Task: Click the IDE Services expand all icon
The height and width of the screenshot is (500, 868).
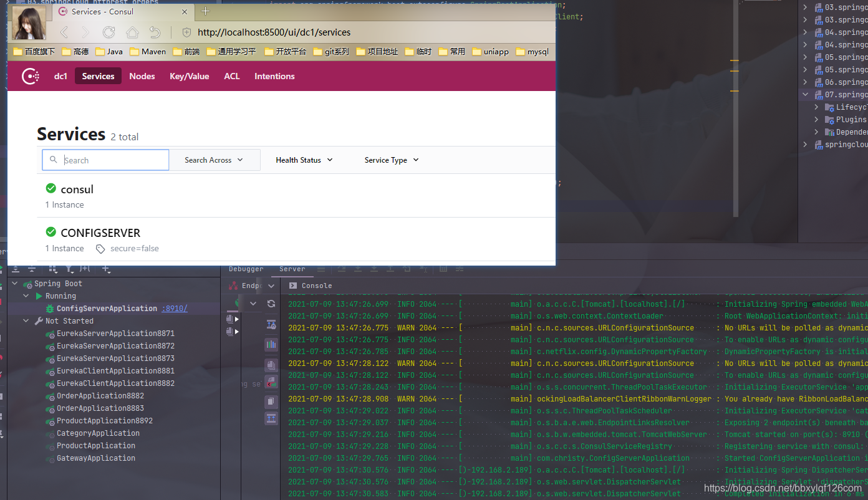Action: [16, 269]
